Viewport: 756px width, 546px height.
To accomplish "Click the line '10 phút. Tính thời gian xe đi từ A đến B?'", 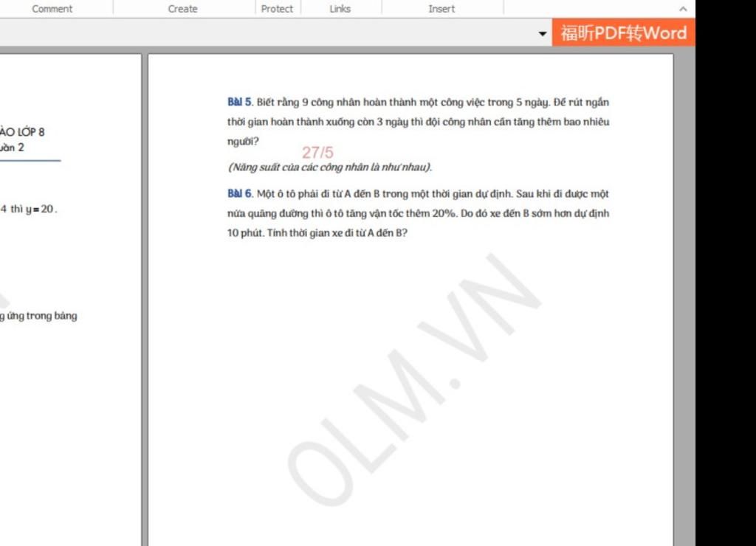I will tap(317, 232).
